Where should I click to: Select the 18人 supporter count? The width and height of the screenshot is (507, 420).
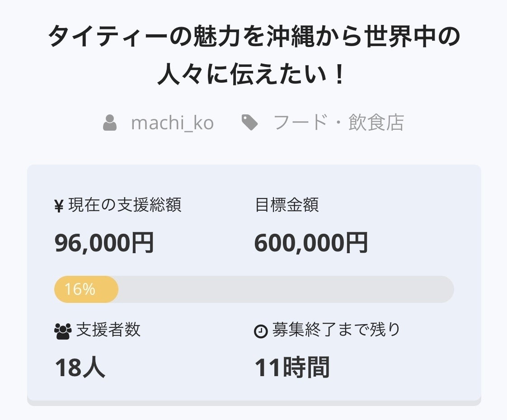(x=80, y=368)
